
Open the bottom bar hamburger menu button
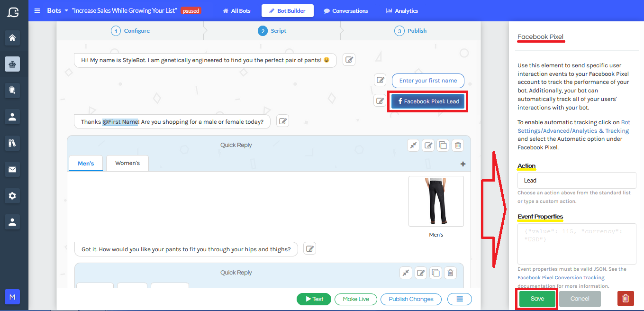coord(459,299)
